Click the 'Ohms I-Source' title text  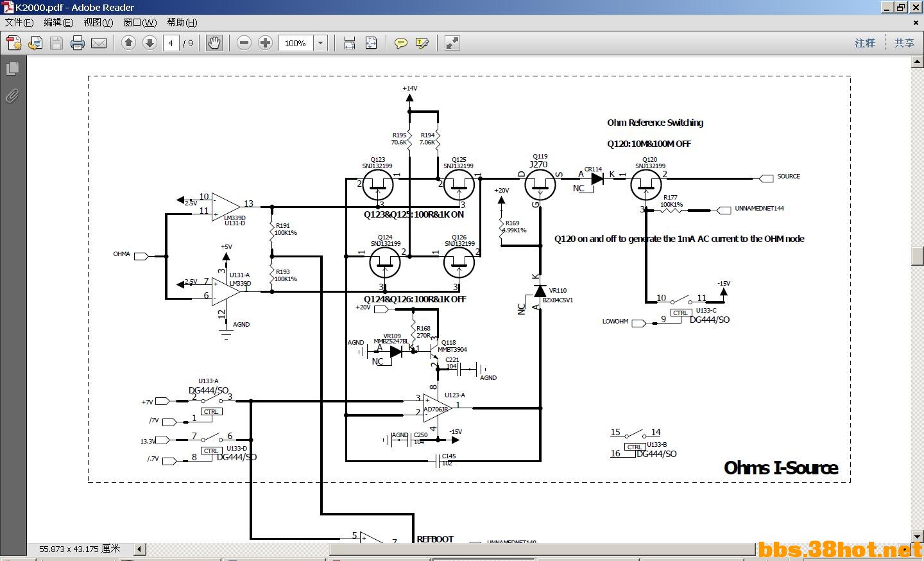coord(781,468)
